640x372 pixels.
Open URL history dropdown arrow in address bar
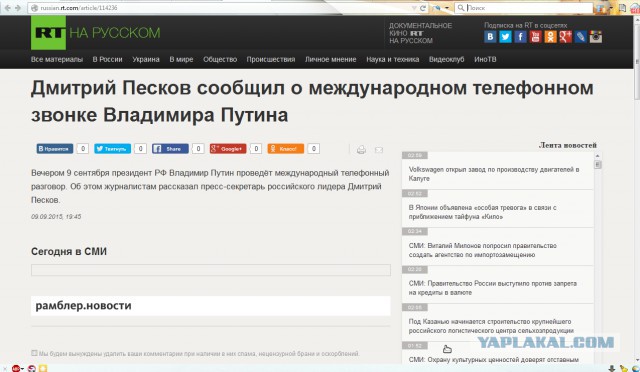tap(414, 8)
